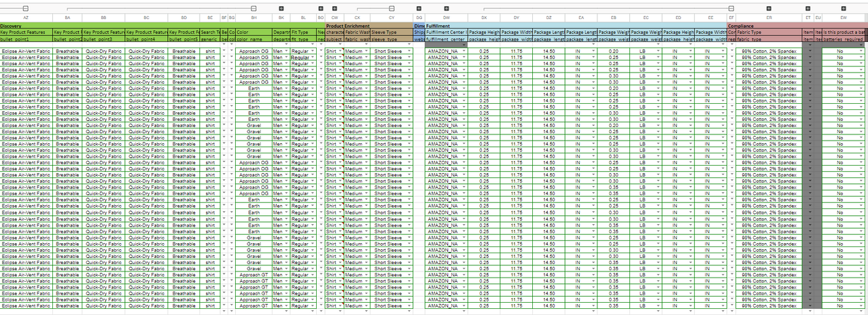Select column BA header
This screenshot has height=315, width=868.
point(67,18)
